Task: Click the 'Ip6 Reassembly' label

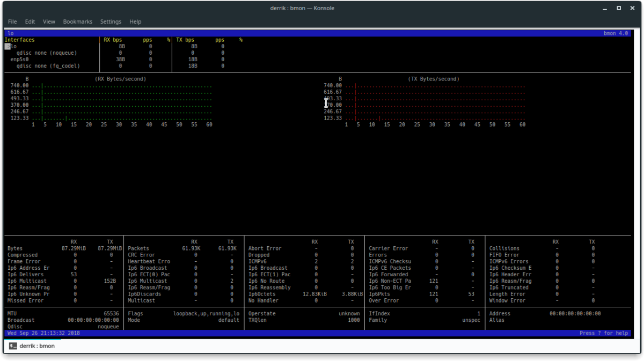Action: click(269, 288)
